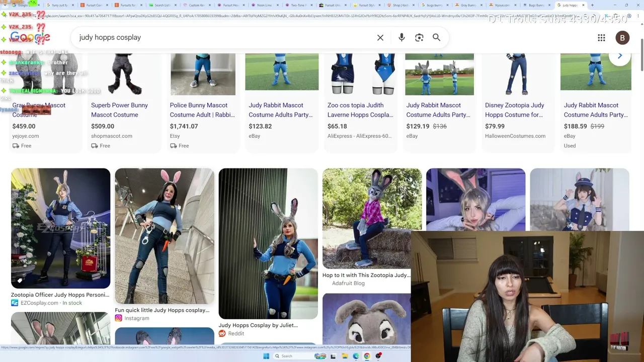This screenshot has width=644, height=362.
Task: Open the Superb Power Bunny product image
Action: click(x=124, y=74)
